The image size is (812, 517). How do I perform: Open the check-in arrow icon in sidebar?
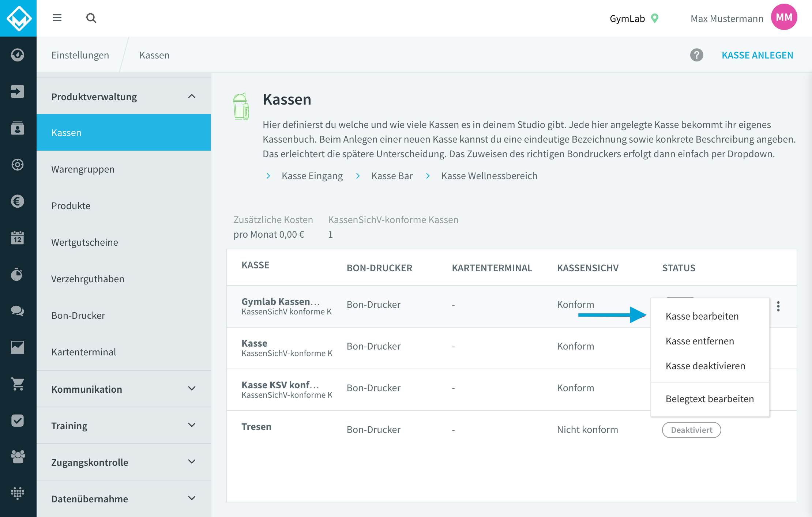pyautogui.click(x=18, y=91)
